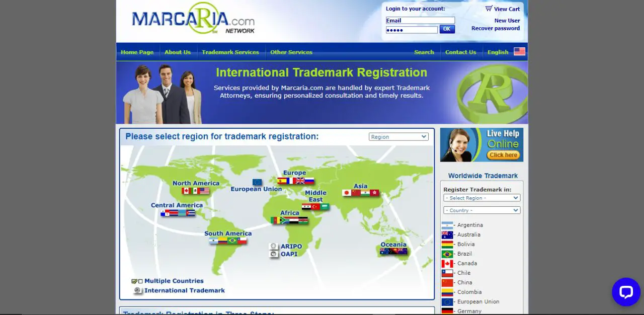
Task: Expand the Select Region dropdown in the sidebar
Action: point(482,198)
